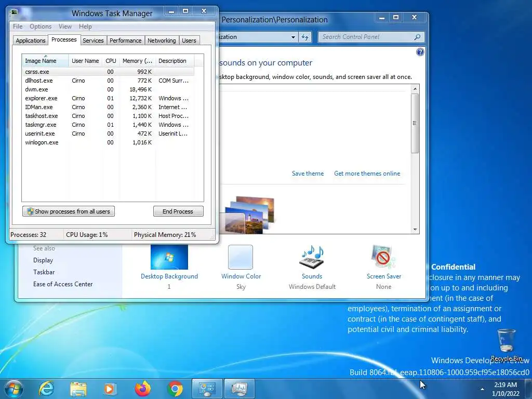
Task: Select the csrss.exe process row
Action: [108, 72]
